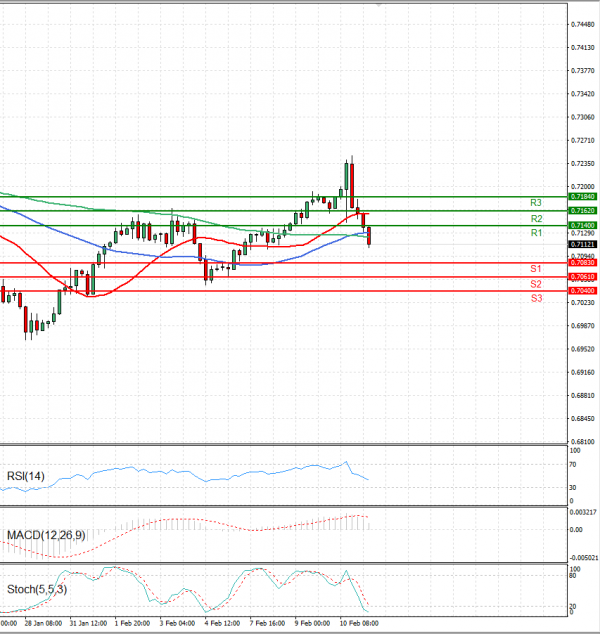Click the 0.003217 MACD scale value
This screenshot has width=600, height=634.
(x=583, y=512)
